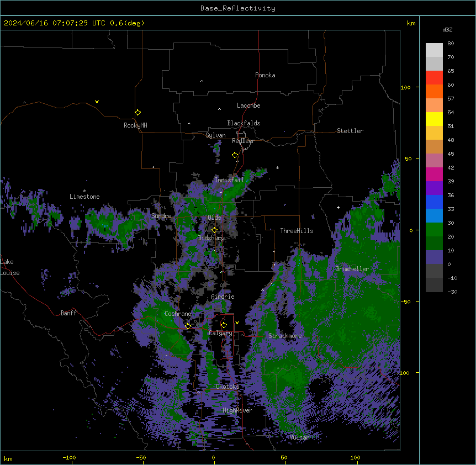This screenshot has width=476, height=465.
Task: Click the timestamp 2024/06/16 07:07:29 UTC
Action: 55,23
